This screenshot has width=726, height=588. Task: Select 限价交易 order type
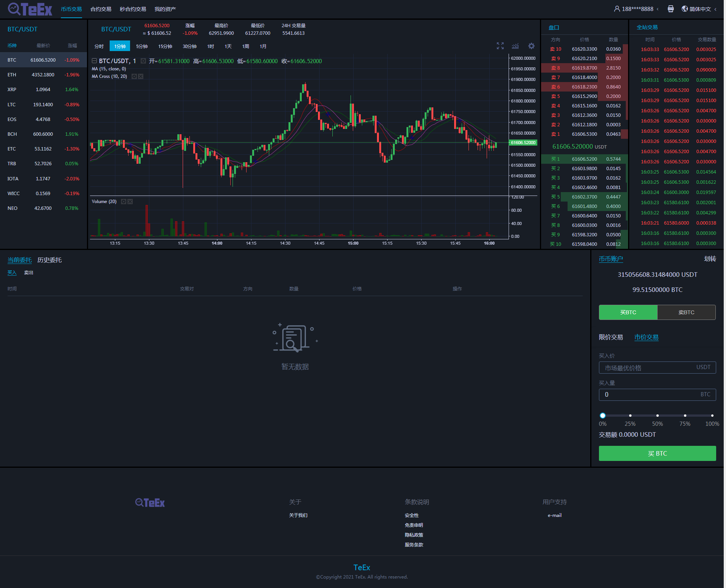point(611,337)
